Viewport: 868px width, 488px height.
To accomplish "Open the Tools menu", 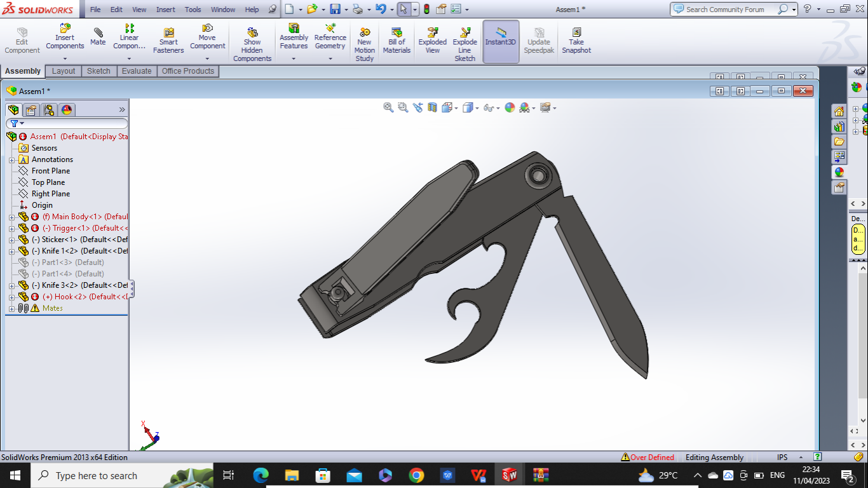I will pyautogui.click(x=193, y=10).
